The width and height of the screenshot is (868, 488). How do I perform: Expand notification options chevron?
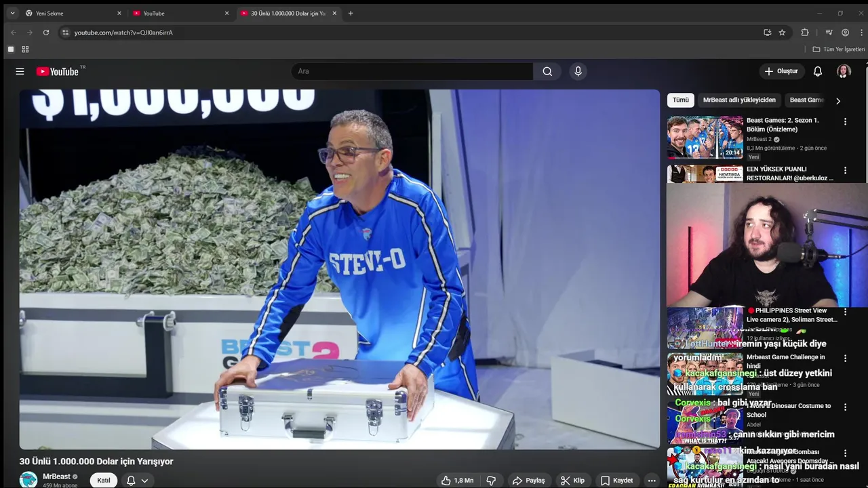click(144, 481)
